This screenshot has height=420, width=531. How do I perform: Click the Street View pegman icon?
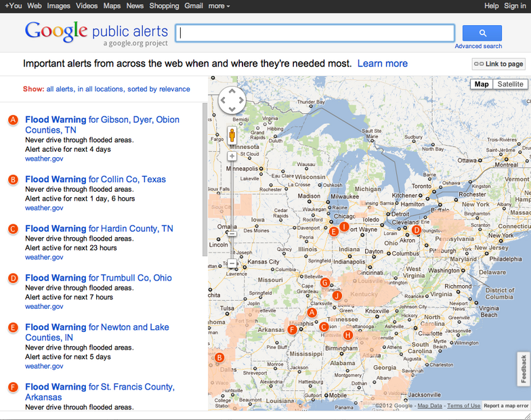[232, 135]
